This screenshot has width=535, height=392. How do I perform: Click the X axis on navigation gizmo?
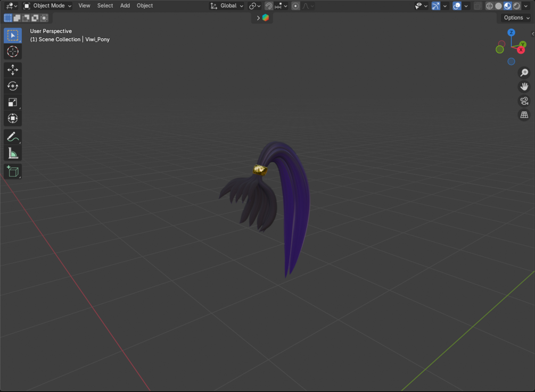tap(521, 50)
